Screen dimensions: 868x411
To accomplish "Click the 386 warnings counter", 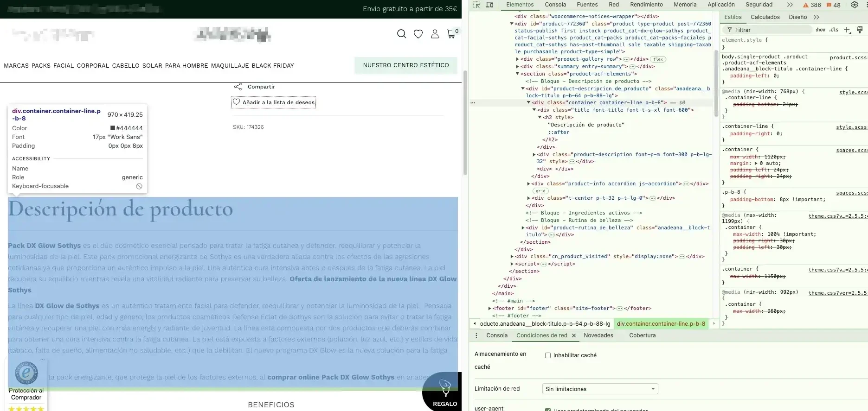I will pyautogui.click(x=812, y=5).
